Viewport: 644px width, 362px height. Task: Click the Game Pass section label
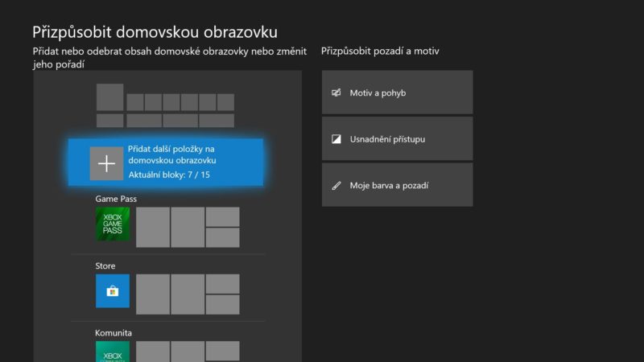tap(116, 199)
